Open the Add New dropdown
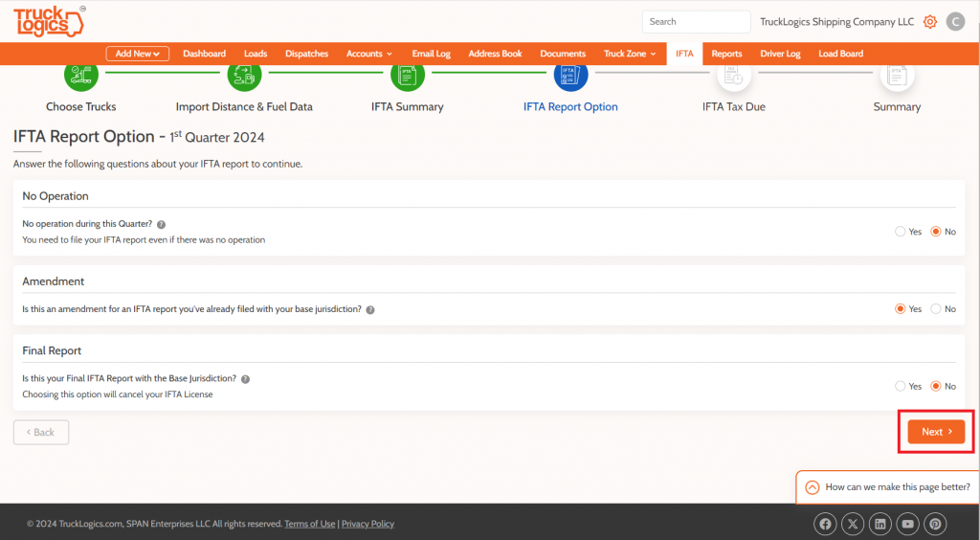The height and width of the screenshot is (540, 980). tap(138, 54)
